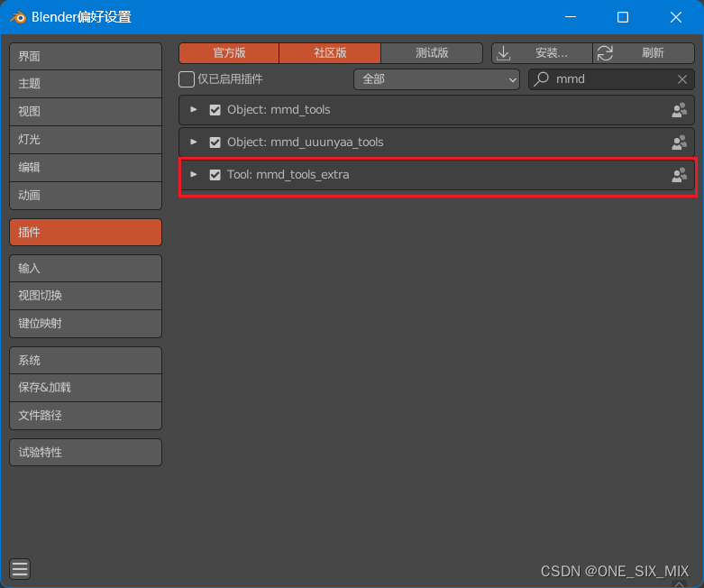
Task: Click the 安装... button
Action: click(542, 53)
